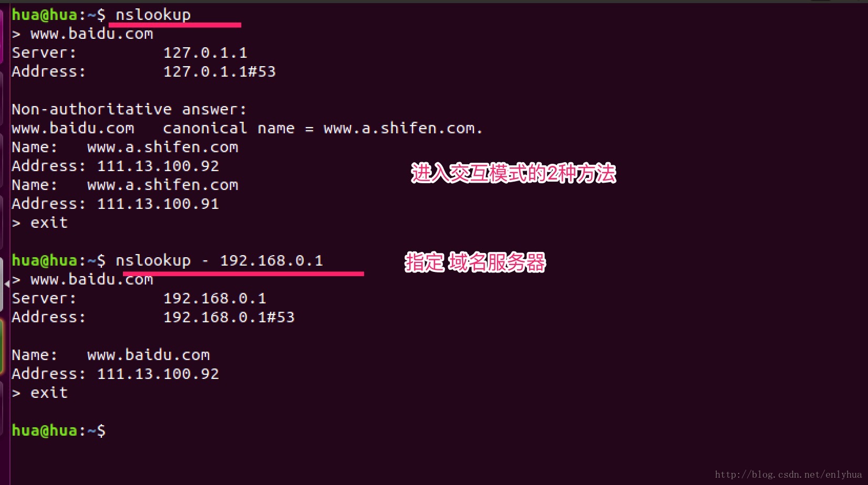
Task: Click the address value "127.0.1.1#53"
Action: click(x=219, y=71)
